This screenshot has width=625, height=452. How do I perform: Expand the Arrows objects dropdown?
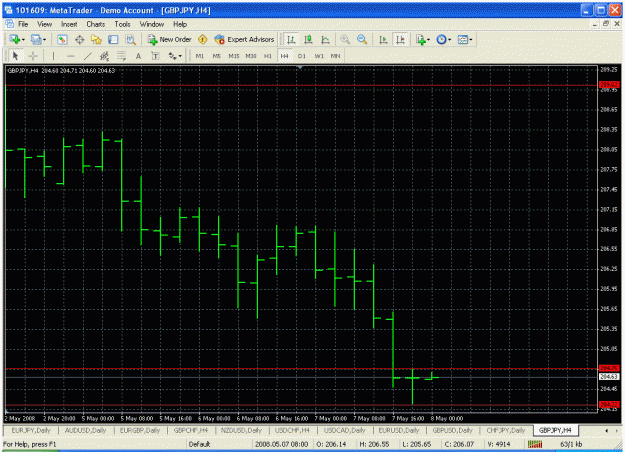click(x=175, y=56)
